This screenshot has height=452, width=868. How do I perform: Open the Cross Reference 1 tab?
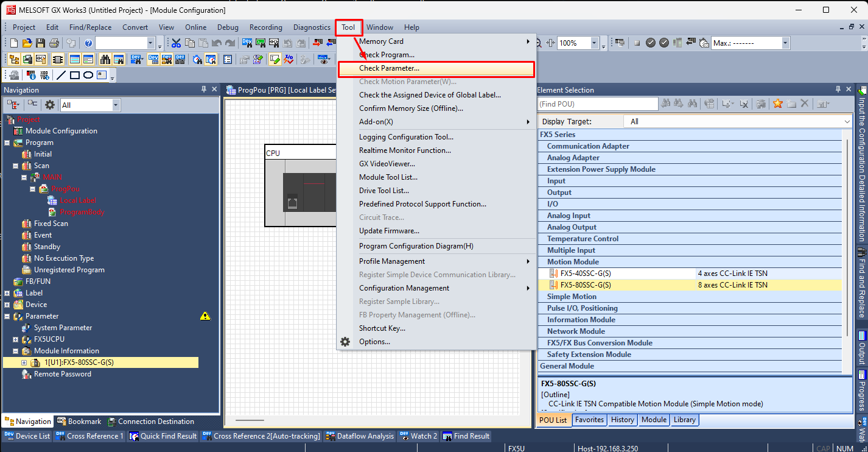pos(89,436)
